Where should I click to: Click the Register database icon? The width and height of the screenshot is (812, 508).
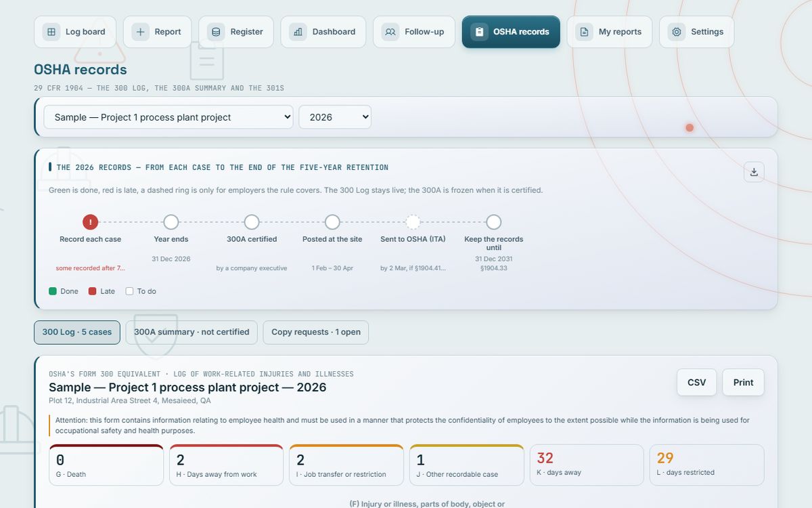click(216, 32)
